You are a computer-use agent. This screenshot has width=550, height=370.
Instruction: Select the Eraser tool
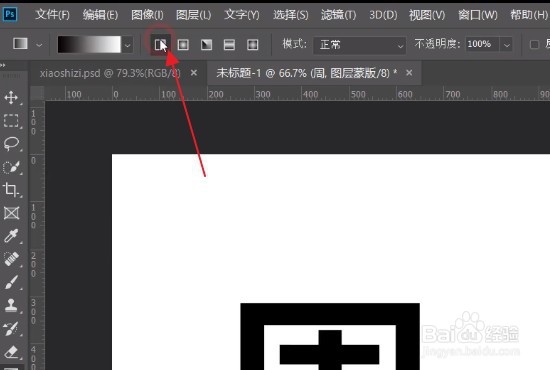point(11,351)
